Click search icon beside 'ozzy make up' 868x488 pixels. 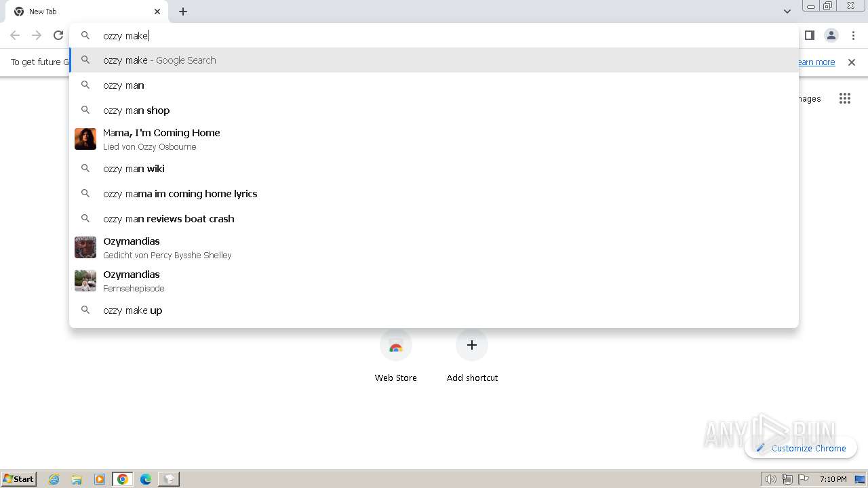[x=85, y=310]
